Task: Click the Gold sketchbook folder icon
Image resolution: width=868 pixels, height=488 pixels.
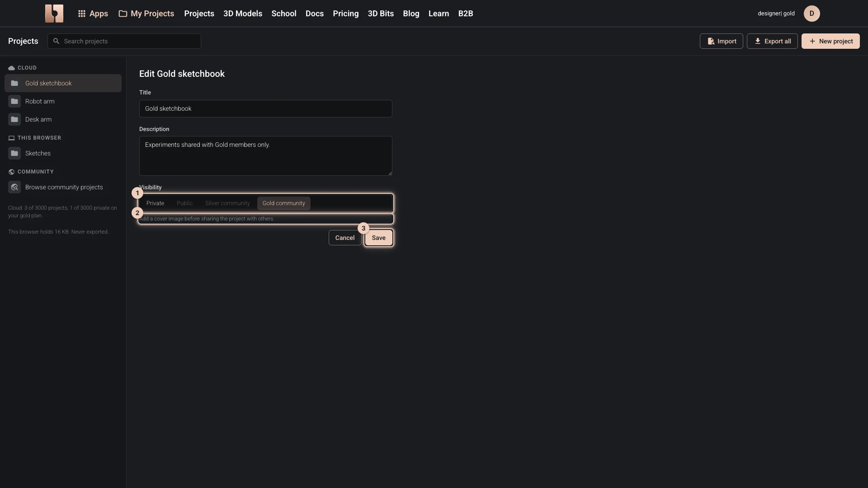Action: (14, 83)
